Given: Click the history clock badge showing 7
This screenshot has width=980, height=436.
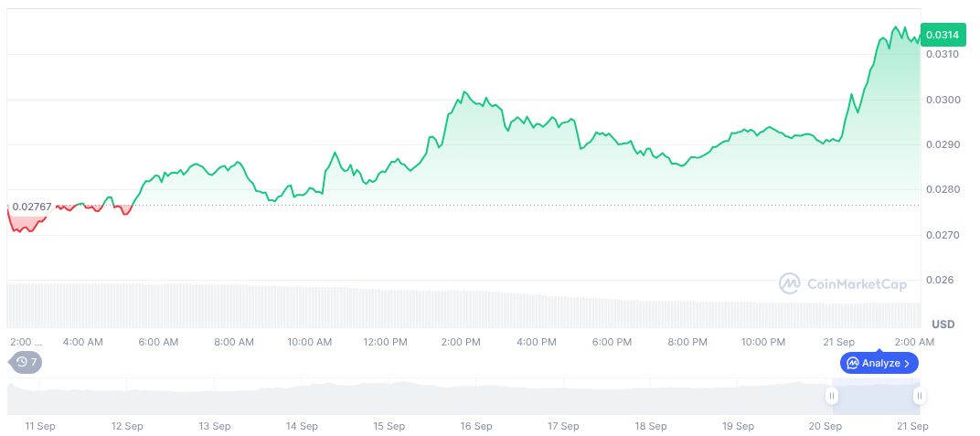Looking at the screenshot, I should tap(26, 362).
